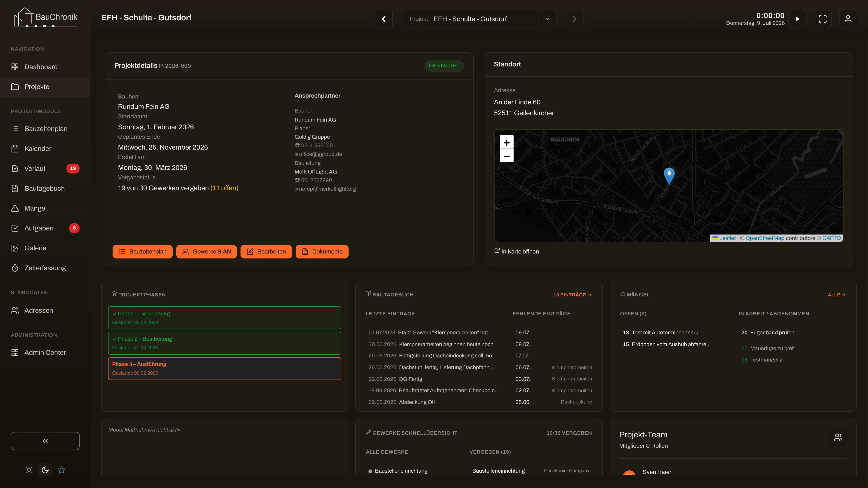Open Verlauf with 19 notifications
Viewport: 868px width, 488px height.
point(45,168)
